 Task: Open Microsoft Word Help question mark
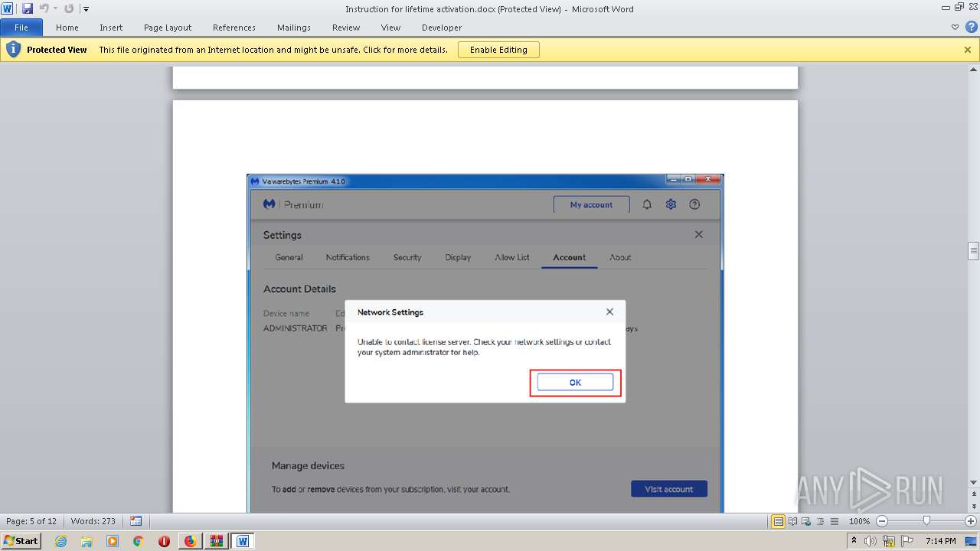tap(971, 27)
